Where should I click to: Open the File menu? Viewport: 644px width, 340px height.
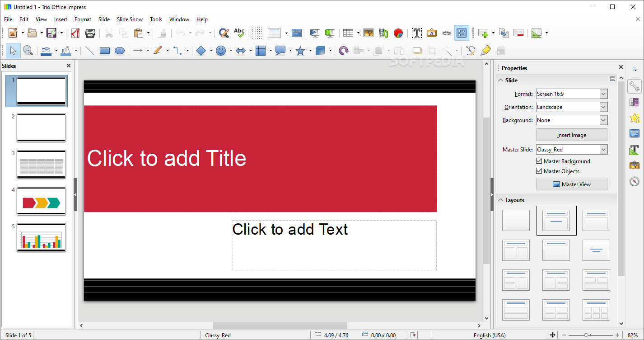(x=8, y=19)
